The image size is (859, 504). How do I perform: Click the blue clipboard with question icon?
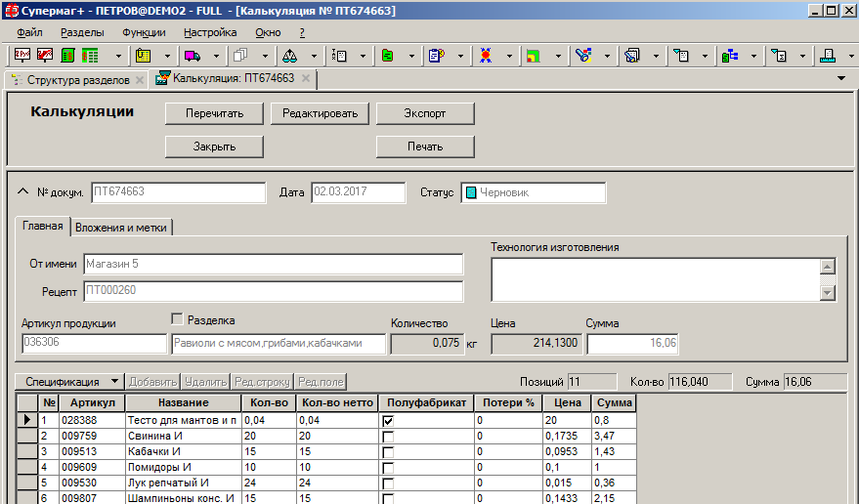[437, 56]
